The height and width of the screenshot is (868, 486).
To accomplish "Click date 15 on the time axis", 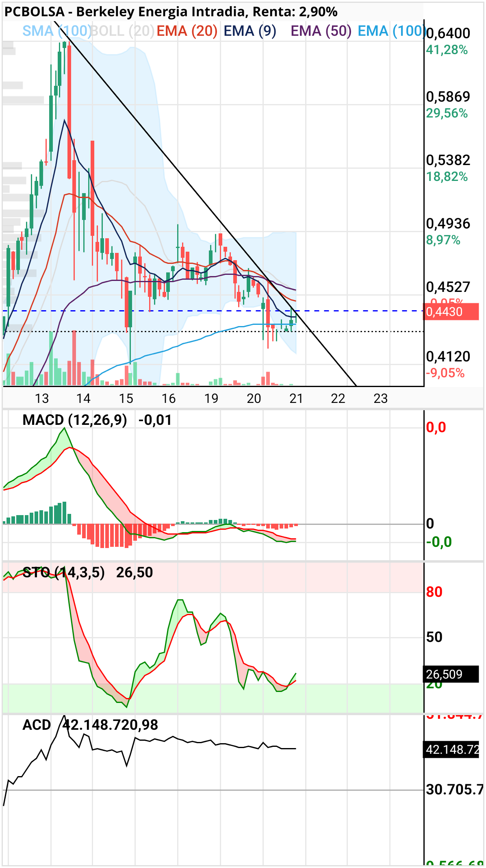I will tap(126, 398).
